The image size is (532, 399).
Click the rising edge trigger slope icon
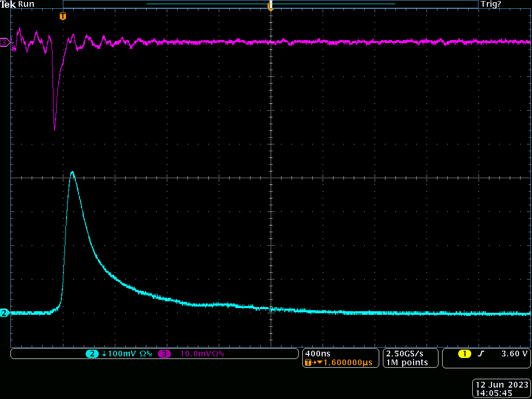click(481, 354)
